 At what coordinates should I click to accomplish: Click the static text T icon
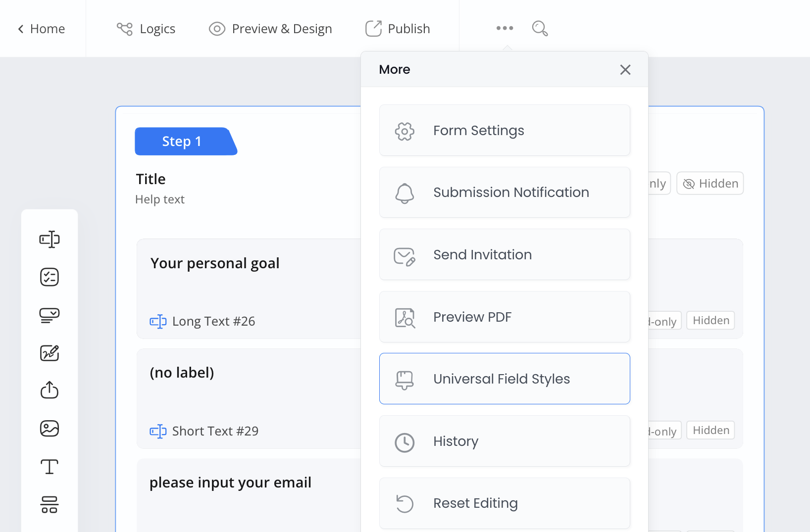pos(50,466)
